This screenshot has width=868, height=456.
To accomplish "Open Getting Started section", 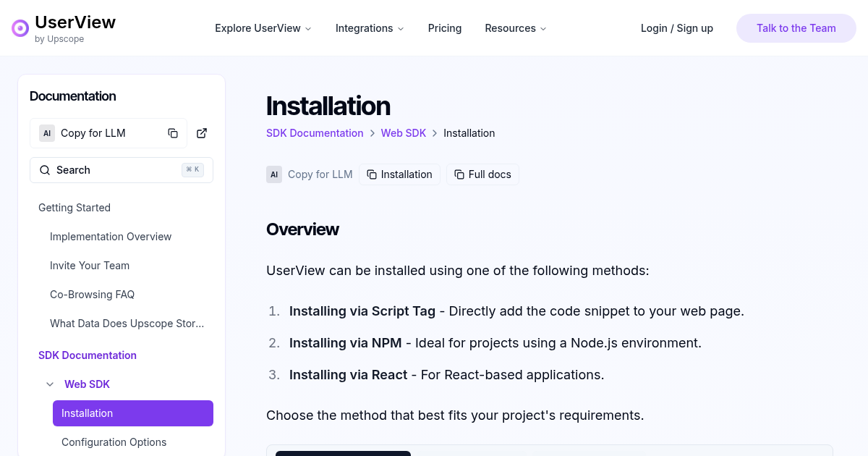I will pyautogui.click(x=75, y=208).
